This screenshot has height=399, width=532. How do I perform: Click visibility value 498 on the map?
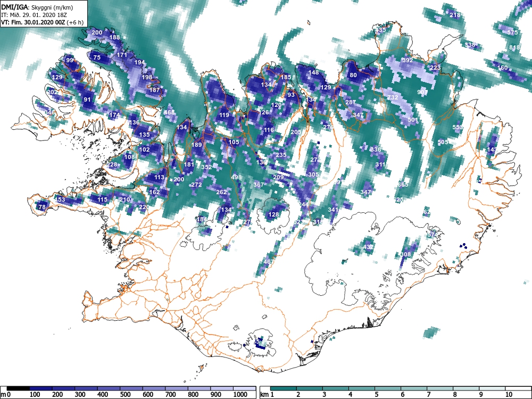pos(237,177)
